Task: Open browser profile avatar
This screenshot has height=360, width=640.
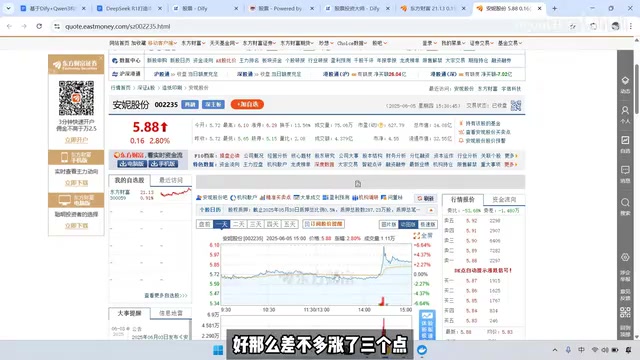Action: pos(615,26)
